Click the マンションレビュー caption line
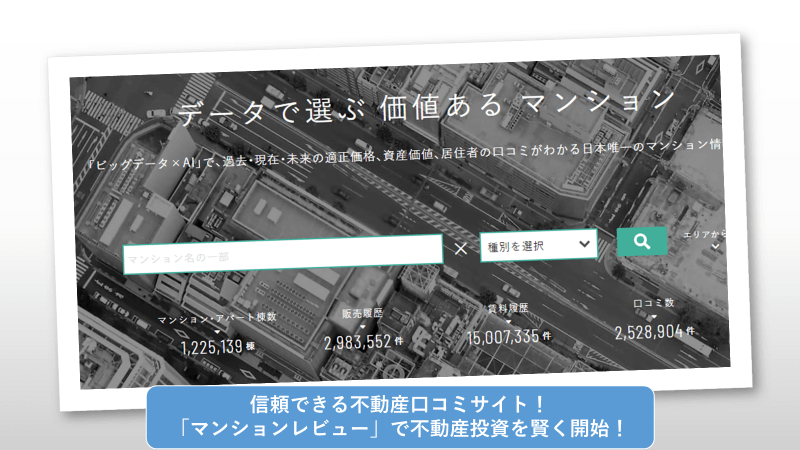The height and width of the screenshot is (450, 800). (x=400, y=428)
